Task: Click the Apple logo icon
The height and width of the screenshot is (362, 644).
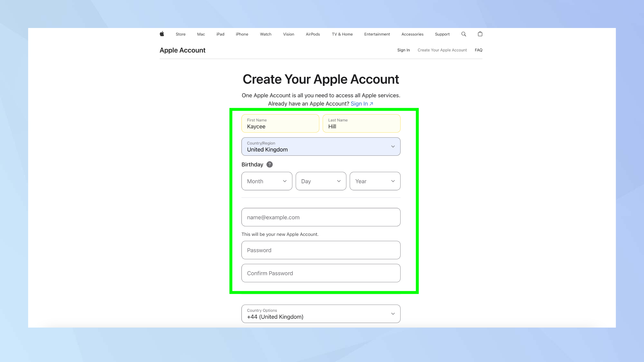Action: click(162, 34)
